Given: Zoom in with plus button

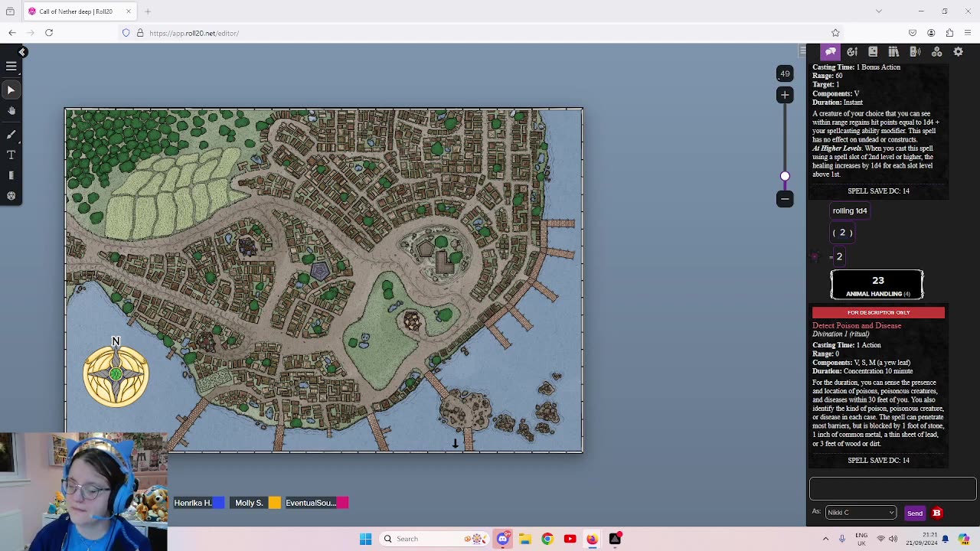Looking at the screenshot, I should point(785,95).
